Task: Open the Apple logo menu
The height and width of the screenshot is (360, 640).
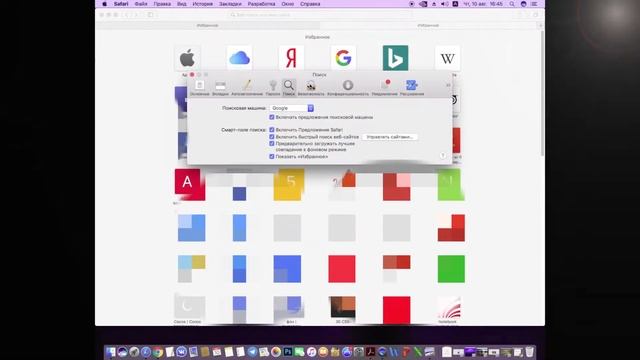Action: pos(104,4)
